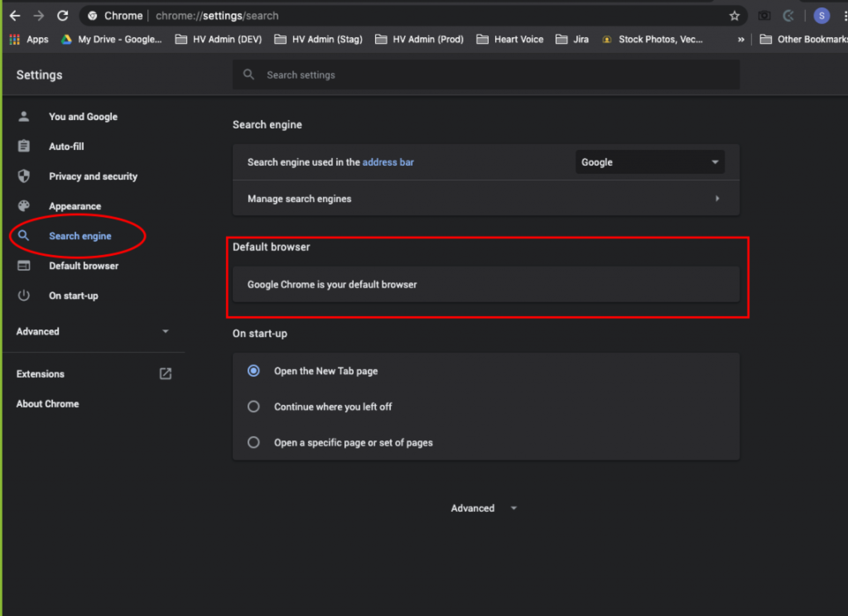Open Manage search engines row

486,198
